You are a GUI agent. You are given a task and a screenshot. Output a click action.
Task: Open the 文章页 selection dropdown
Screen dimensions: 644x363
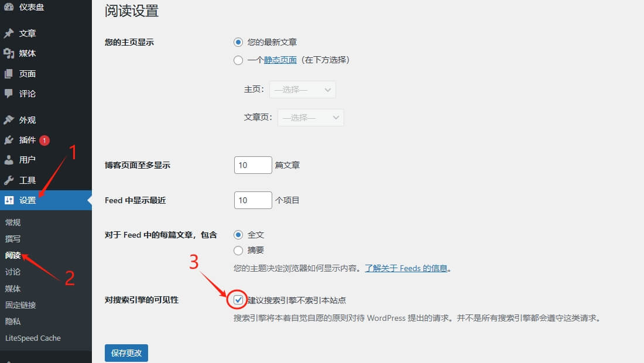tap(310, 117)
